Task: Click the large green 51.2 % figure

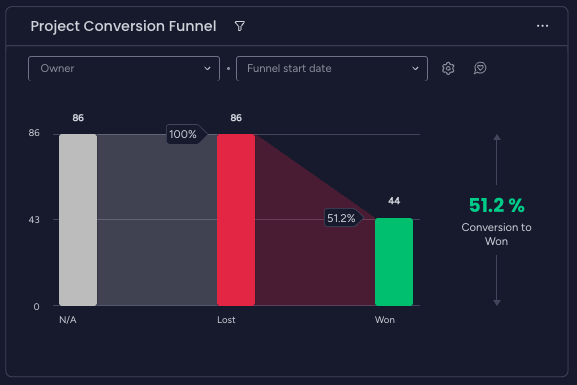Action: coord(496,205)
